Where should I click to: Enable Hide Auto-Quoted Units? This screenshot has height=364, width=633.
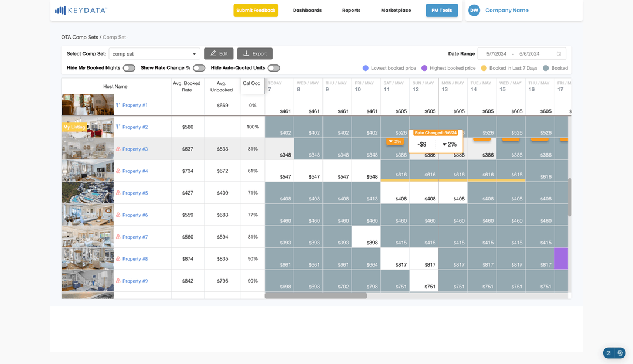click(x=274, y=68)
